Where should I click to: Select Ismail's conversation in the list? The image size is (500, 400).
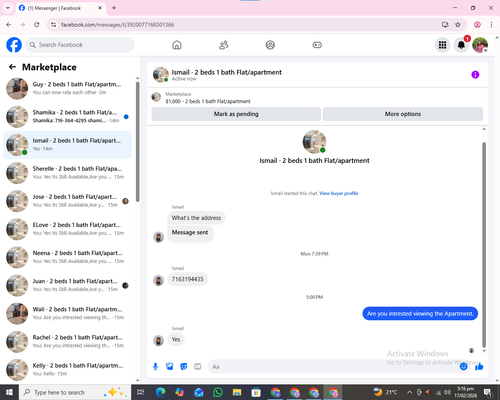(67, 145)
